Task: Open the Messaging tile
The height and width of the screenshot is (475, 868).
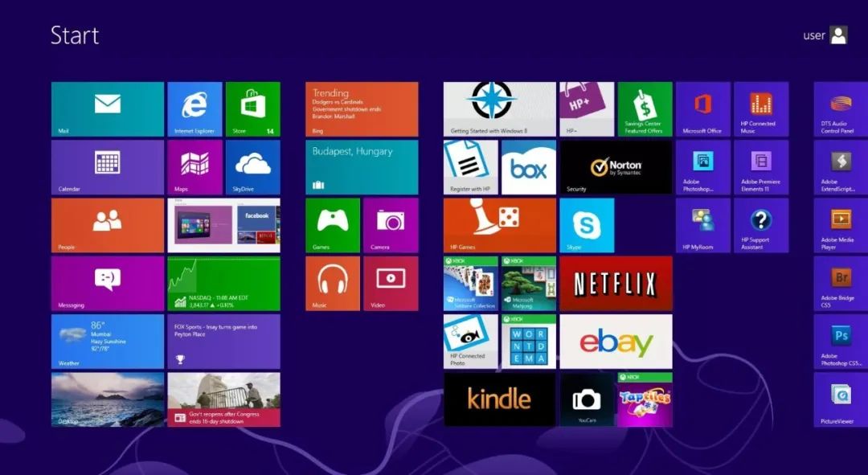Action: coord(108,284)
